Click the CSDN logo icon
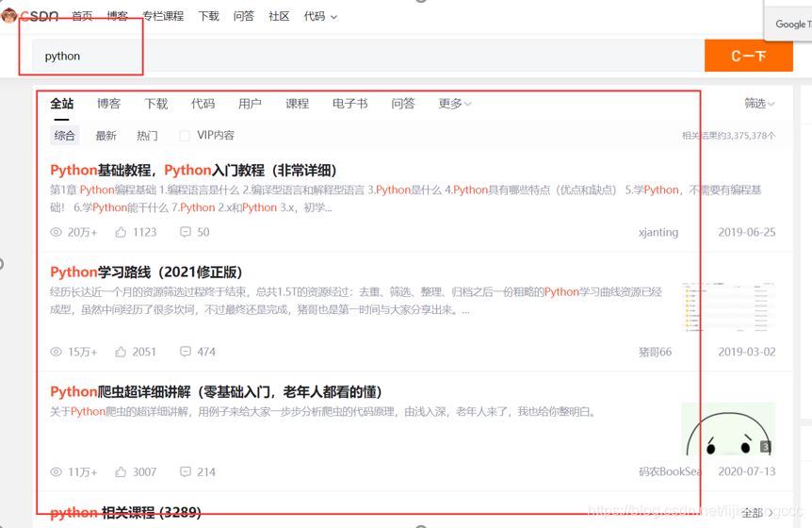 coord(10,15)
